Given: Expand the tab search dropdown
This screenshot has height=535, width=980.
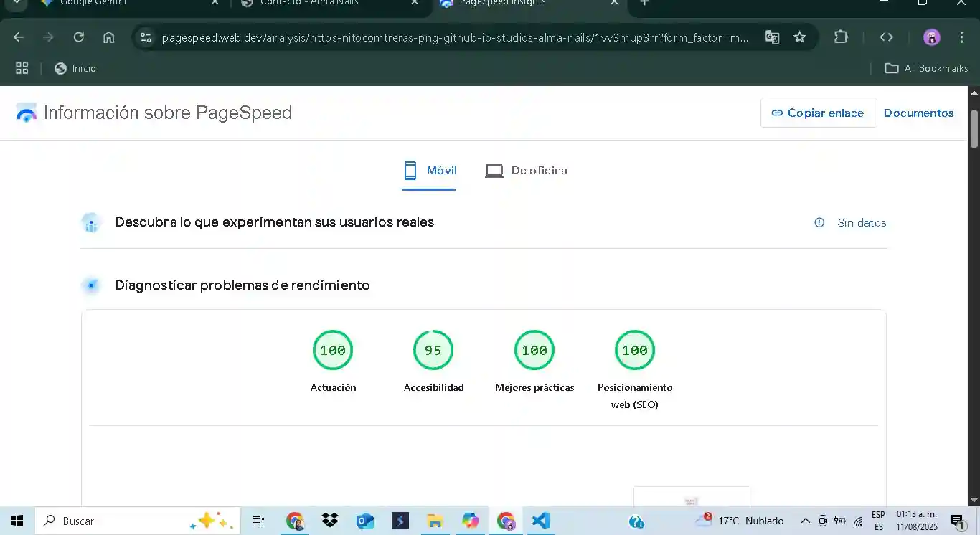Looking at the screenshot, I should tap(16, 3).
